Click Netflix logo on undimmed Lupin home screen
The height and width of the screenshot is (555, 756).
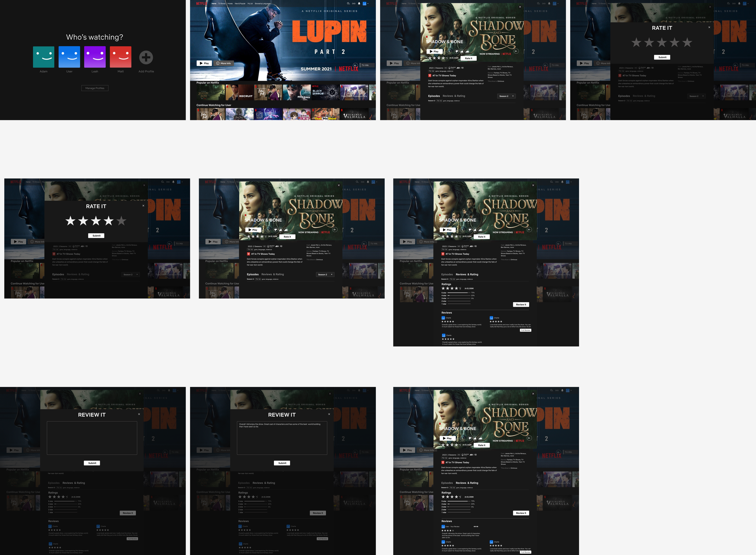click(x=202, y=3)
